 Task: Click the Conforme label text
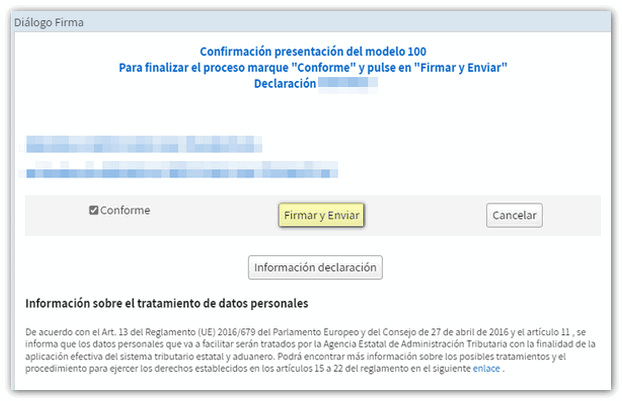pos(125,211)
